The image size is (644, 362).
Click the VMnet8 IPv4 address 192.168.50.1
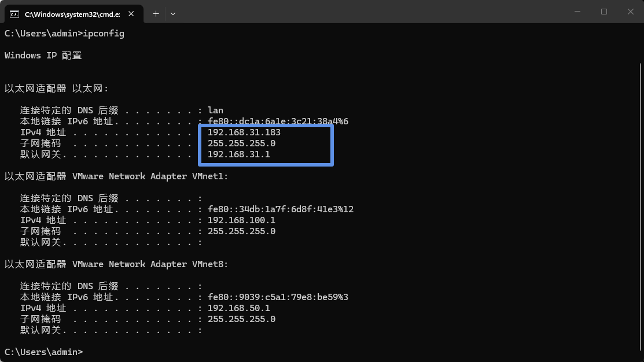click(x=238, y=308)
